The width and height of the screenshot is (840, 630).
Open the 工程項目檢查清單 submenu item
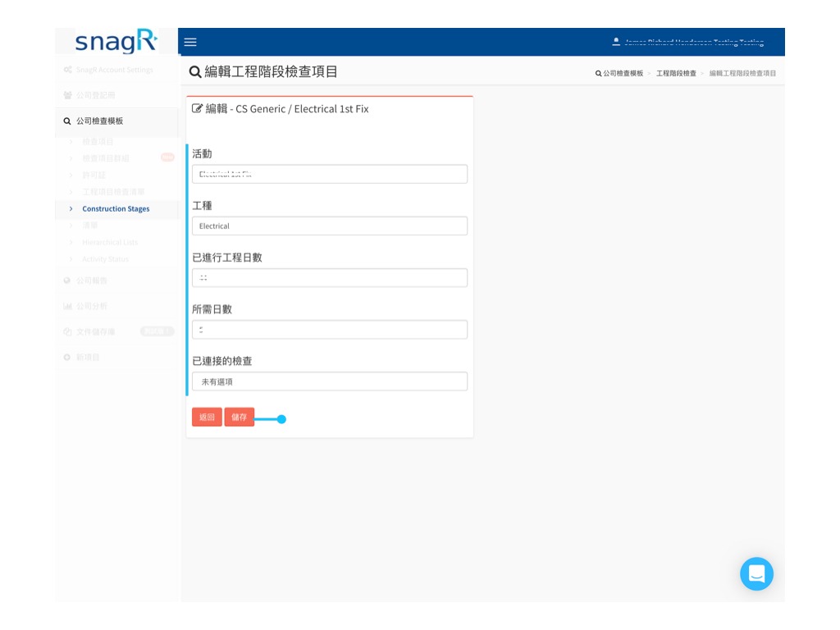coord(113,192)
